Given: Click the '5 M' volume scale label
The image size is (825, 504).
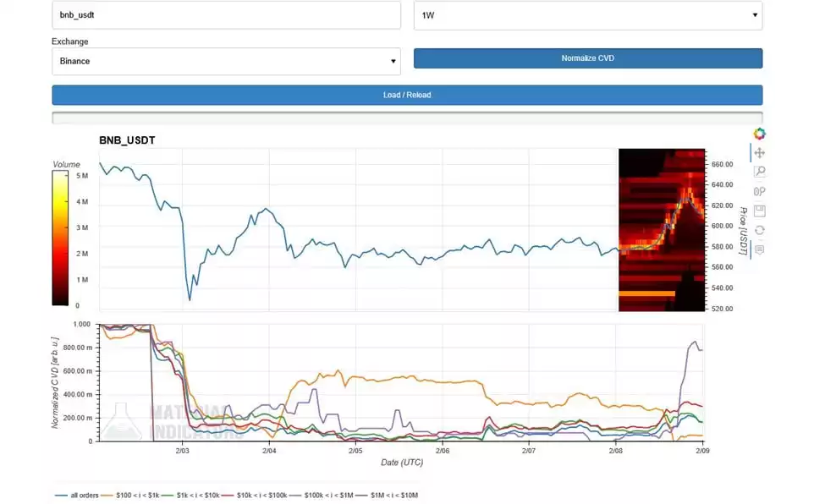Looking at the screenshot, I should (x=82, y=176).
